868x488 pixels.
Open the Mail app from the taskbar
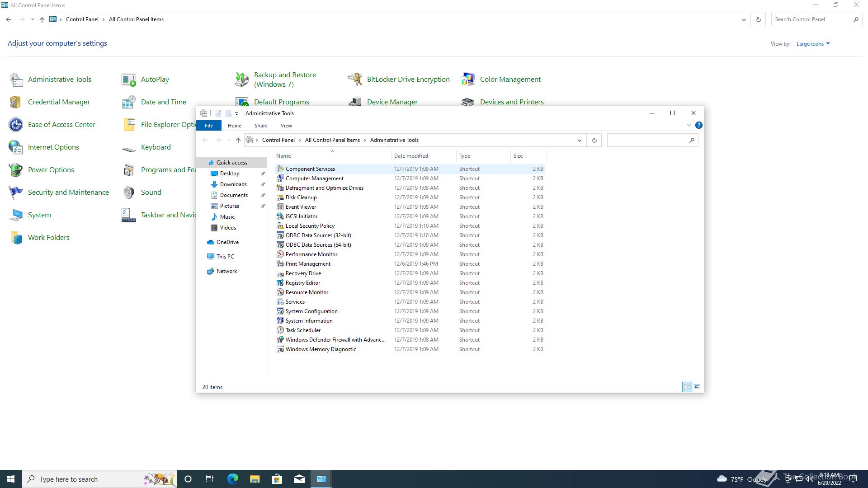pos(299,479)
